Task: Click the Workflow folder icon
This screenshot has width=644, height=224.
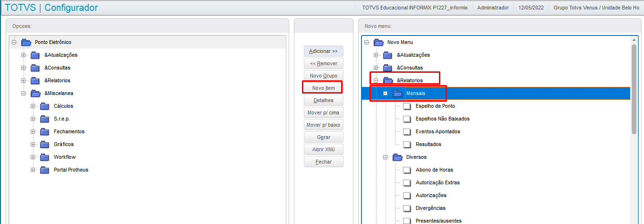Action: tap(45, 157)
